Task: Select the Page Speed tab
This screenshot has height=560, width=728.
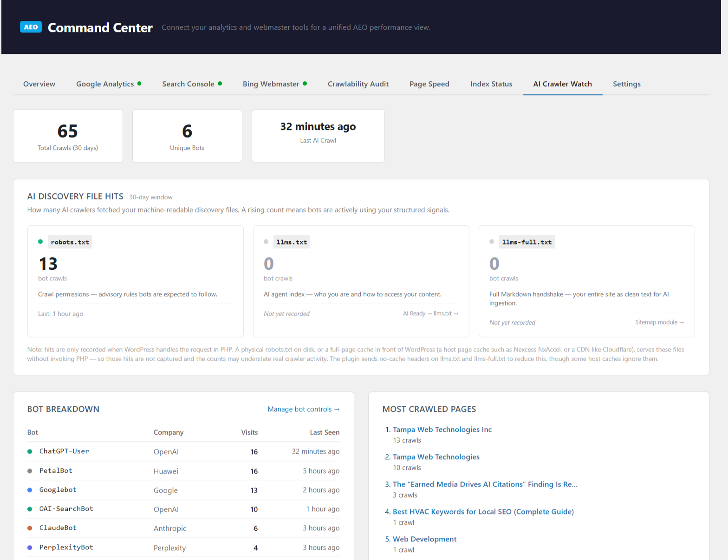Action: pyautogui.click(x=429, y=84)
